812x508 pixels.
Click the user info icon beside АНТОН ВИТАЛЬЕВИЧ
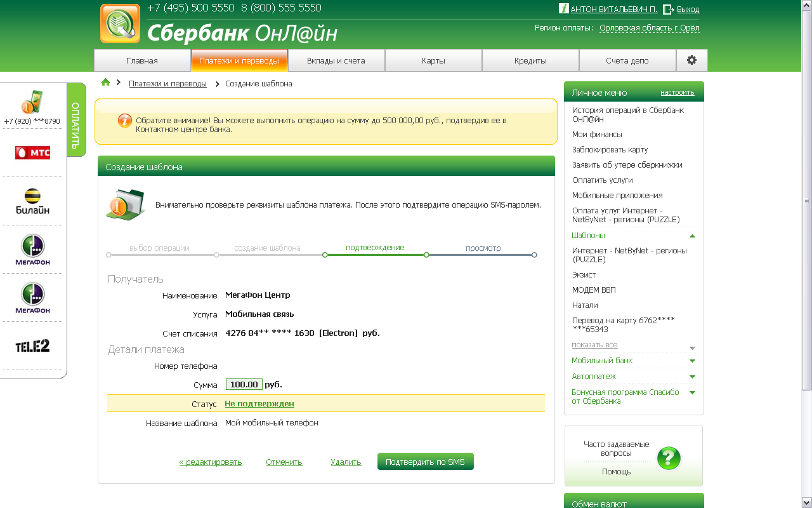(563, 8)
